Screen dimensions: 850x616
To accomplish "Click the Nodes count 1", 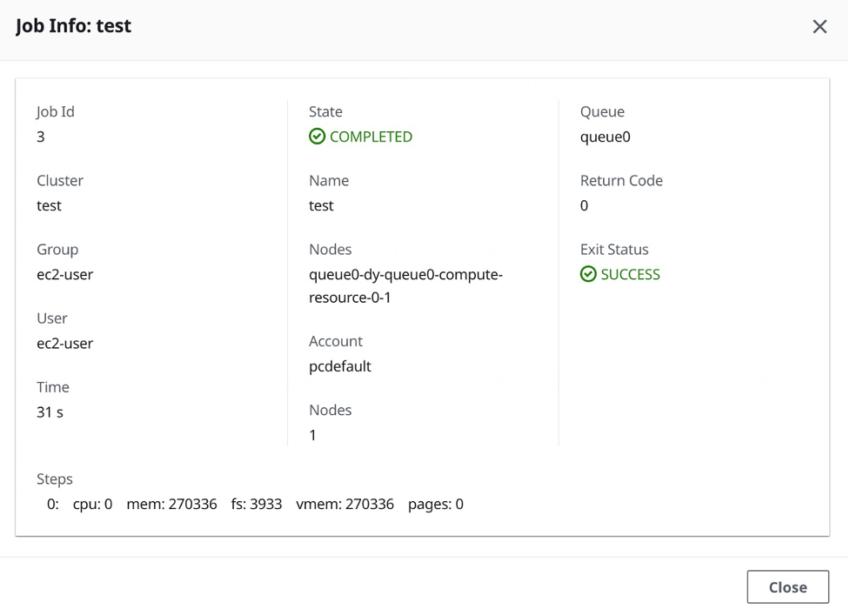I will click(313, 435).
